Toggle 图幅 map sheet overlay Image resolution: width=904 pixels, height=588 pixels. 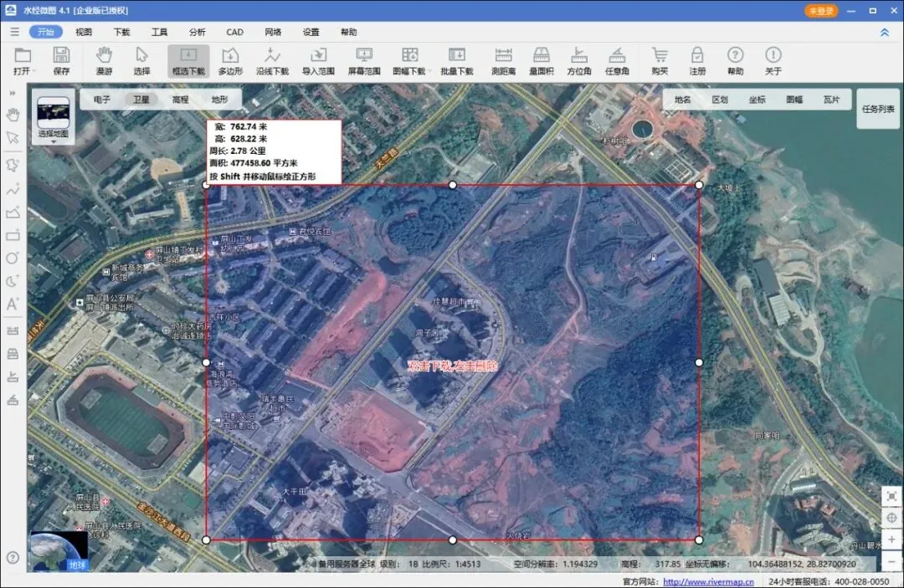[x=794, y=100]
